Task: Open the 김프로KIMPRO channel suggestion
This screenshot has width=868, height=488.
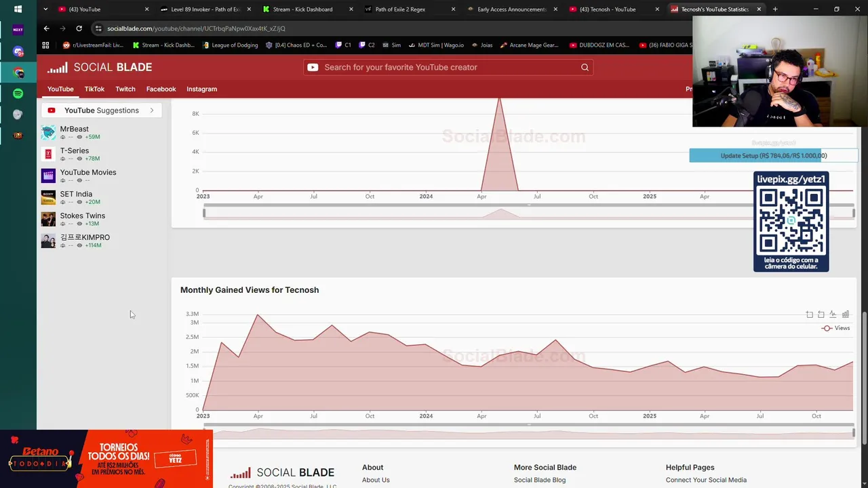Action: pos(85,237)
